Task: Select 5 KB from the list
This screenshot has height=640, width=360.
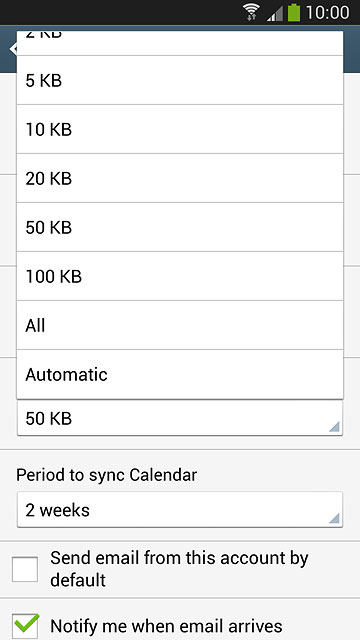Action: (x=180, y=80)
